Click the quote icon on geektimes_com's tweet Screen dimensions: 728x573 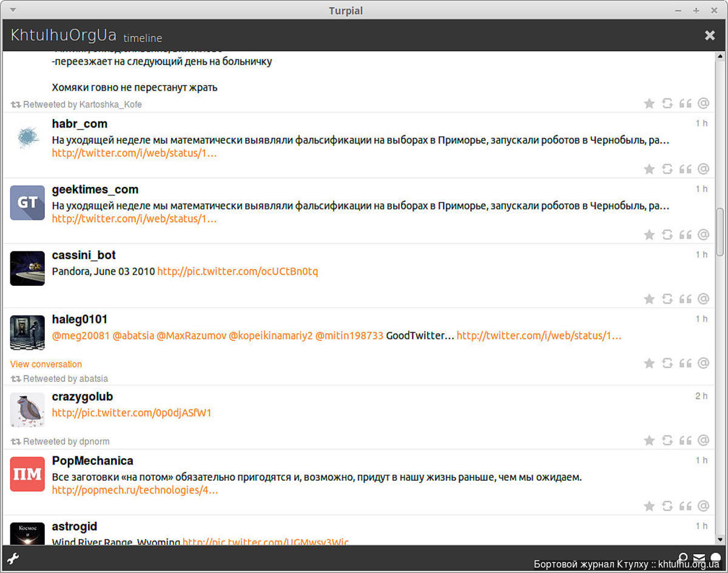686,234
